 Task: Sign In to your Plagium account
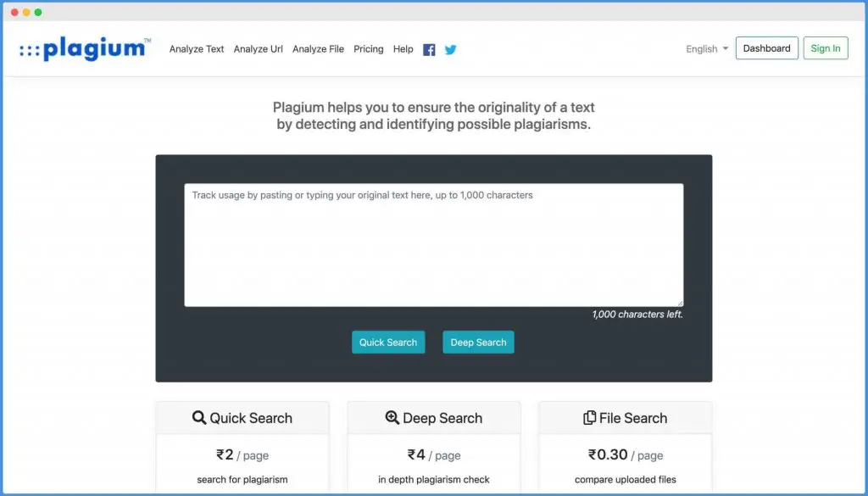point(825,48)
